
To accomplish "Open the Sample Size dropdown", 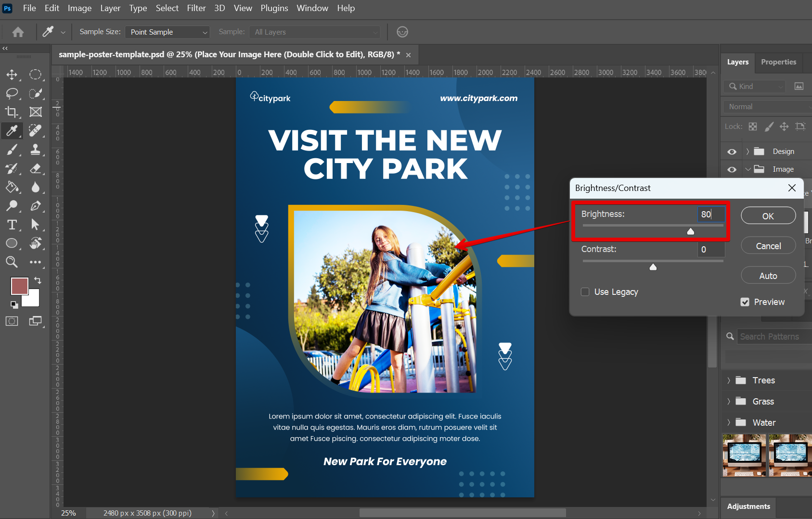I will pyautogui.click(x=168, y=32).
